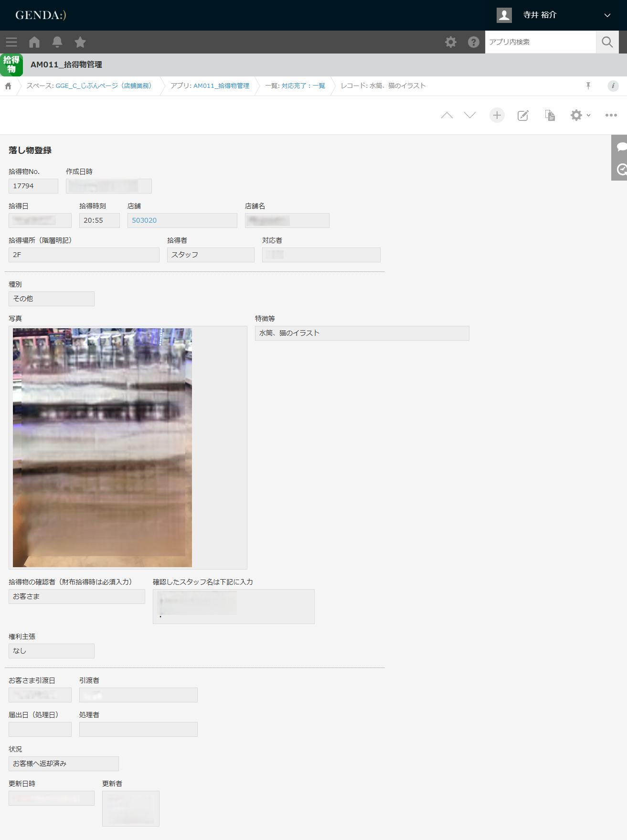
Task: Open favorites star icon
Action: coord(80,42)
